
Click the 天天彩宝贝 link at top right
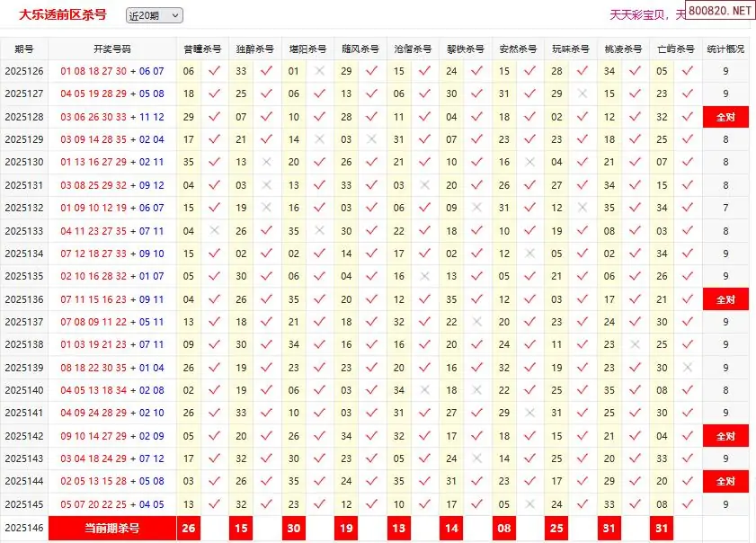coord(640,15)
